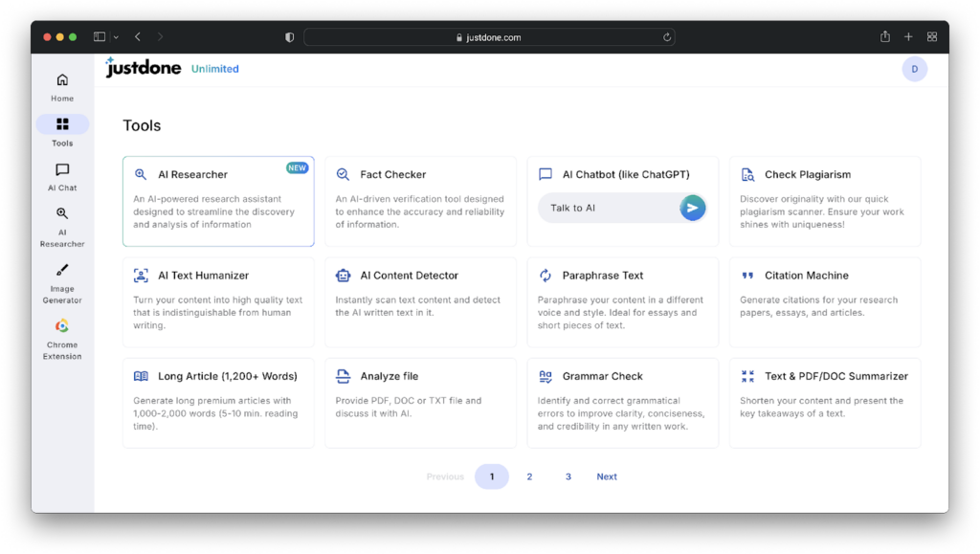
Task: Go to page 2 of tools
Action: [529, 476]
